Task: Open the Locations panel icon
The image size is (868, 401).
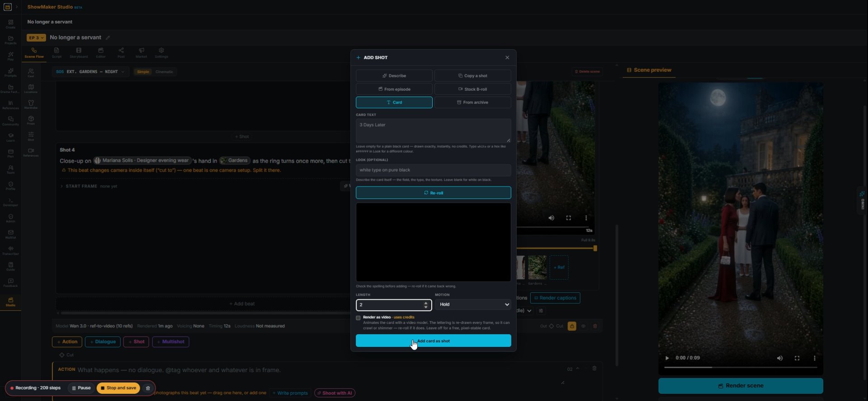Action: pyautogui.click(x=31, y=89)
